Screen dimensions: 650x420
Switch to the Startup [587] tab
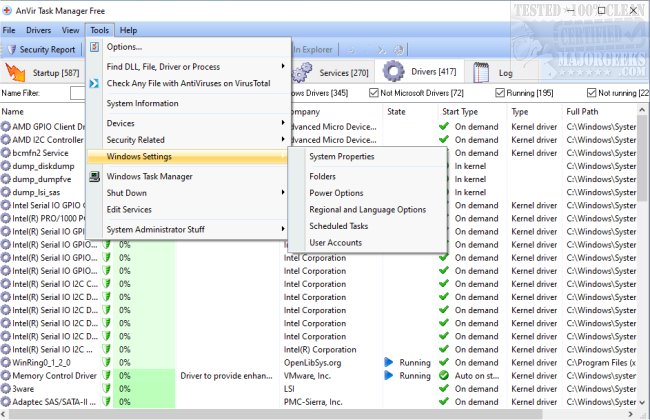coord(43,73)
